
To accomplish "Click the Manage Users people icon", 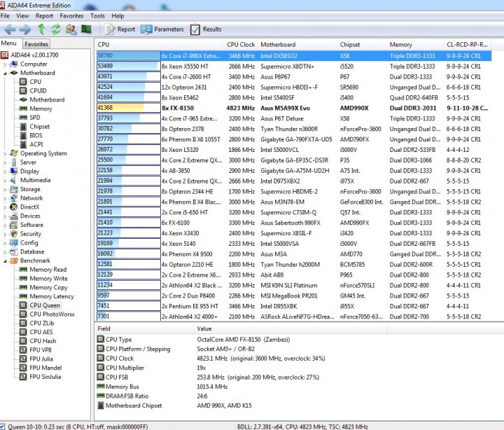I will (71, 29).
